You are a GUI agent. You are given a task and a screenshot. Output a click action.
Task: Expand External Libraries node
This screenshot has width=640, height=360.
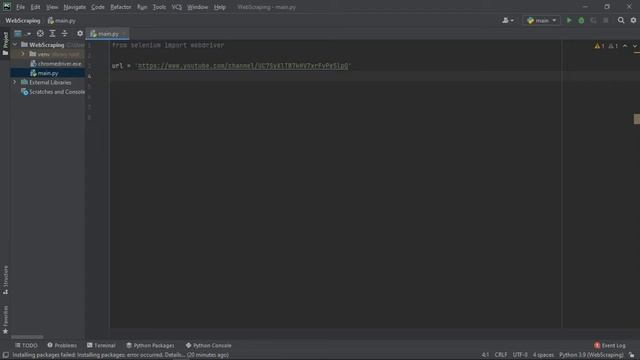[15, 82]
